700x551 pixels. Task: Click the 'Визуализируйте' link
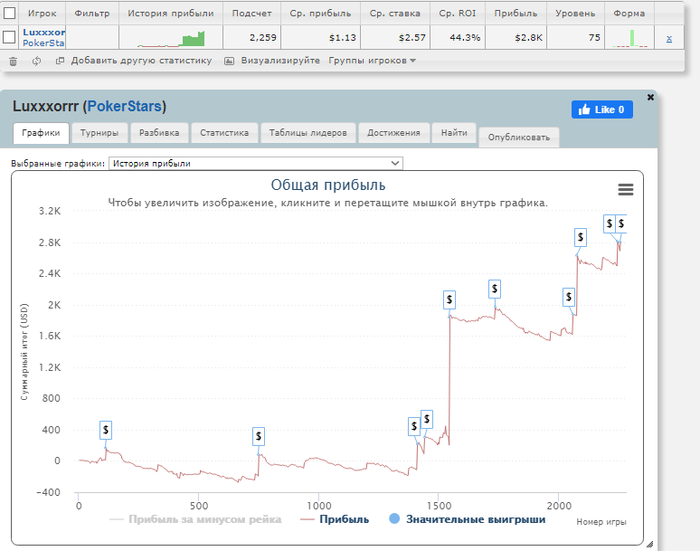(280, 61)
